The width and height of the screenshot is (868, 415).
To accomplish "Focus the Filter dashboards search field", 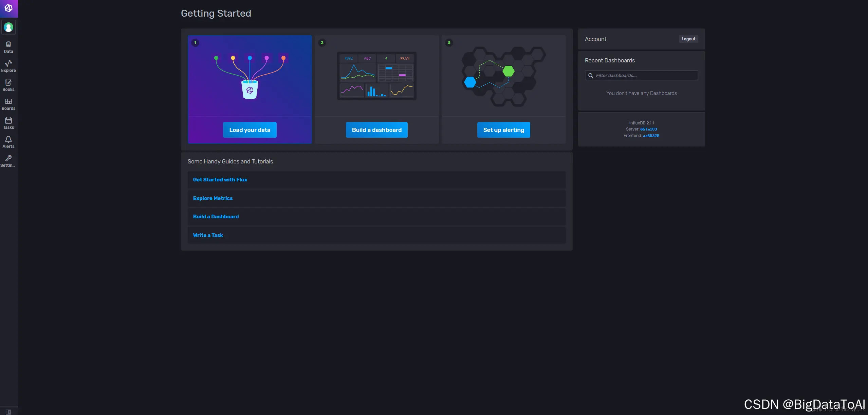I will pos(645,75).
